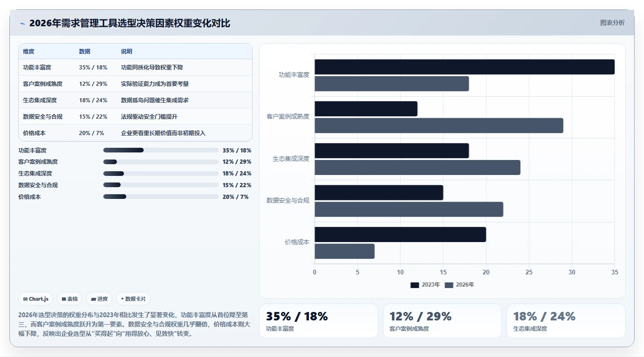This screenshot has height=357, width=644.
Task: Click the 2026年 bar for 价格成本 in chart
Action: tap(345, 251)
